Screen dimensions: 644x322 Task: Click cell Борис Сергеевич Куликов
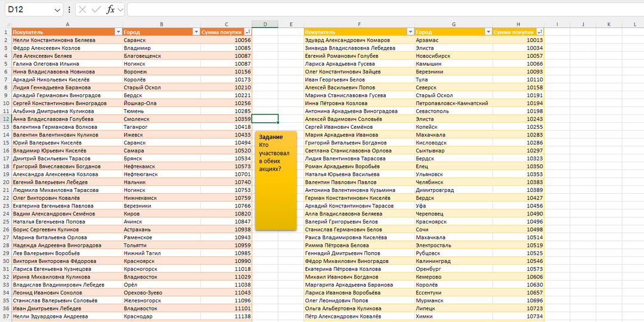pos(67,230)
